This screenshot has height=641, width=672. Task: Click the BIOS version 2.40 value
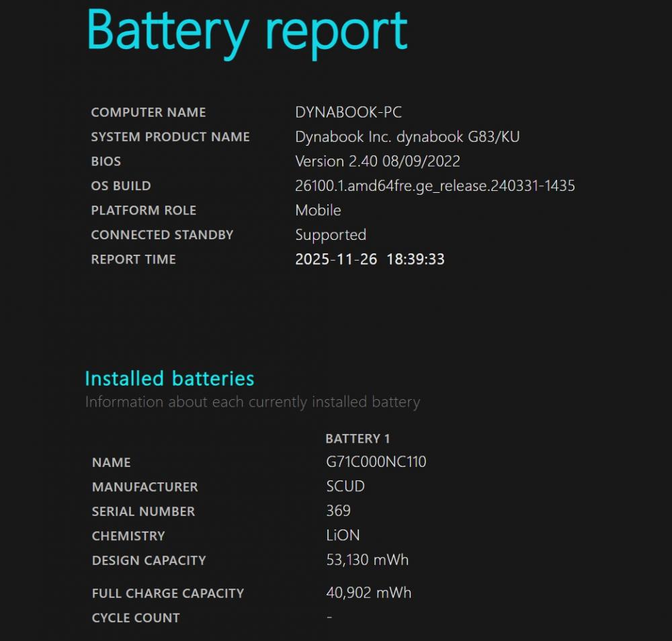(377, 161)
